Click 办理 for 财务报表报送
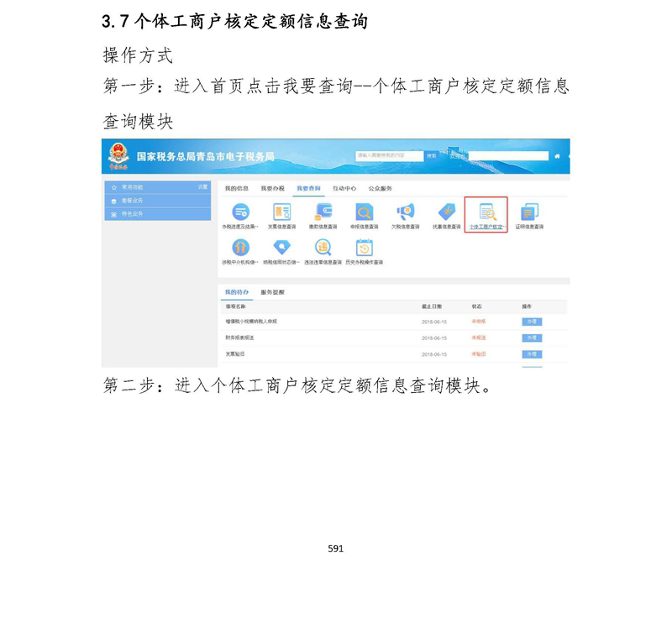The height and width of the screenshot is (623, 672). tap(532, 338)
